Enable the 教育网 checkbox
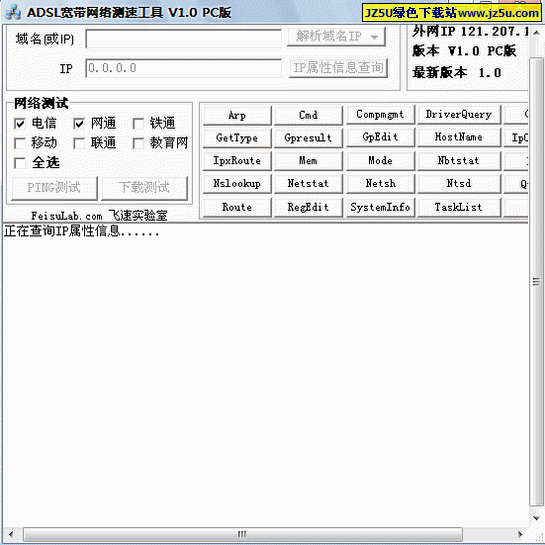 tap(138, 143)
